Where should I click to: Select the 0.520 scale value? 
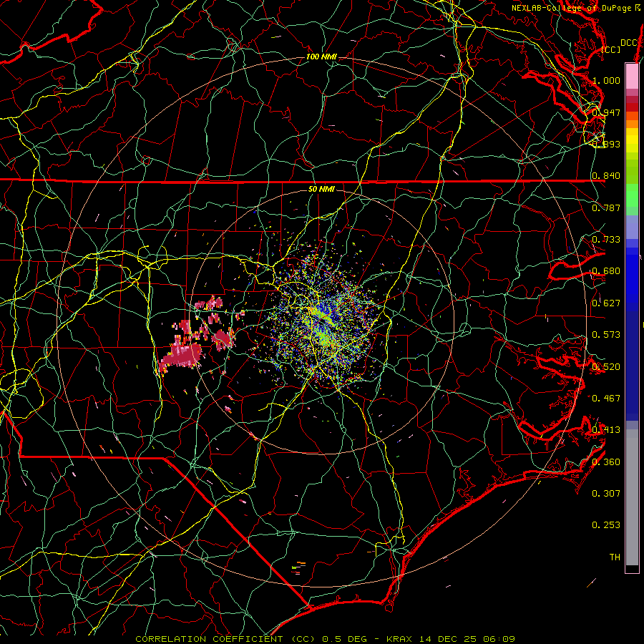point(606,367)
